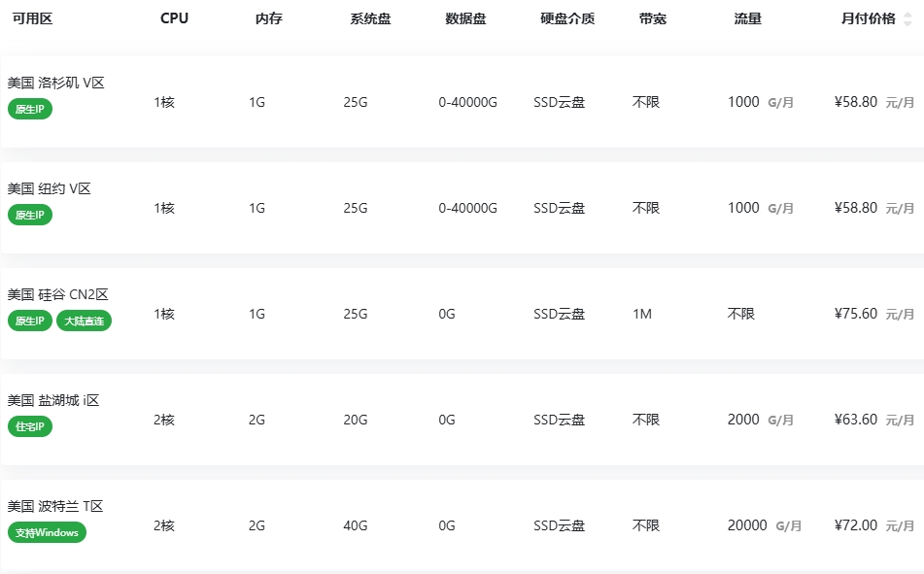Screen dimensions: 924x574
Task: Click the 原生IP badge on 洛杉矶 V区
Action: 30,109
